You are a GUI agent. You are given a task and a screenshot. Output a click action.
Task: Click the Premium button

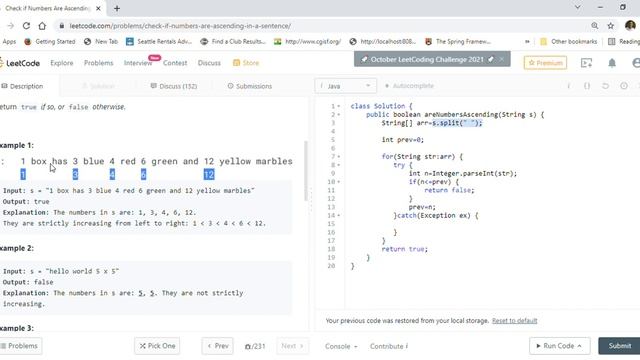[545, 63]
